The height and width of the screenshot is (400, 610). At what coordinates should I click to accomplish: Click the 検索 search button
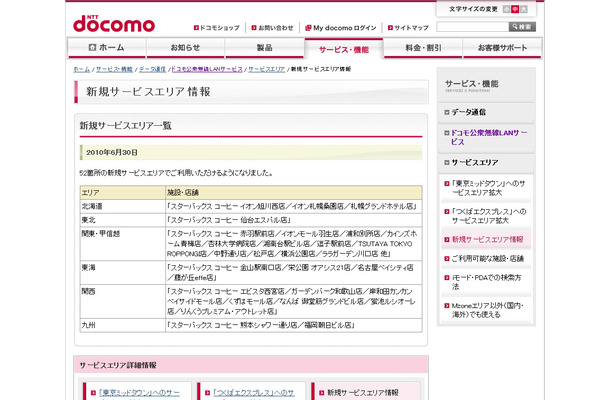coord(522,27)
